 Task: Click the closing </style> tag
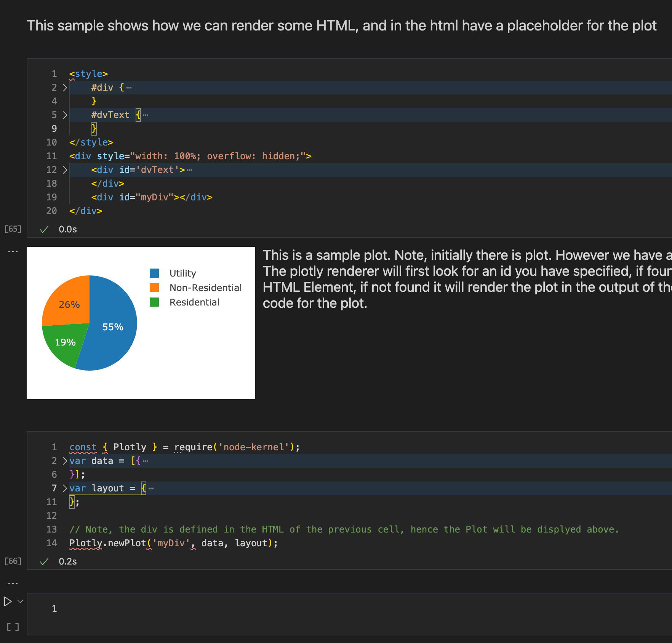(x=91, y=142)
